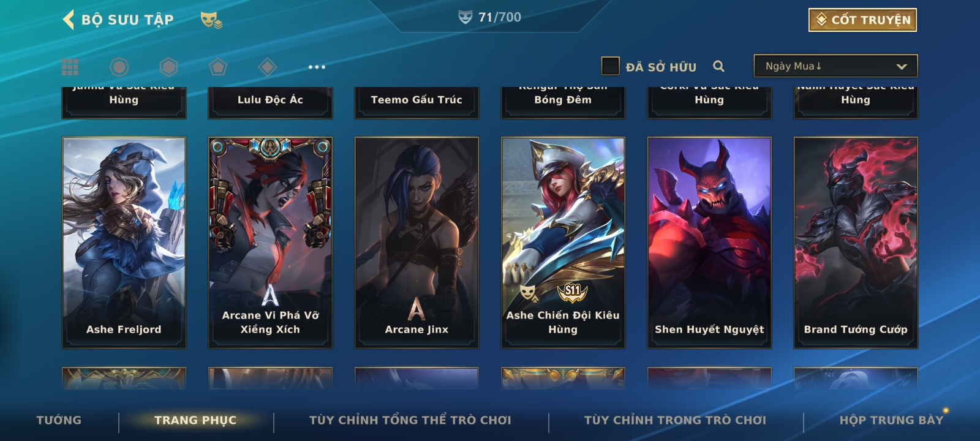Select the all-skins grid filter icon
The width and height of the screenshot is (980, 441).
click(x=70, y=67)
